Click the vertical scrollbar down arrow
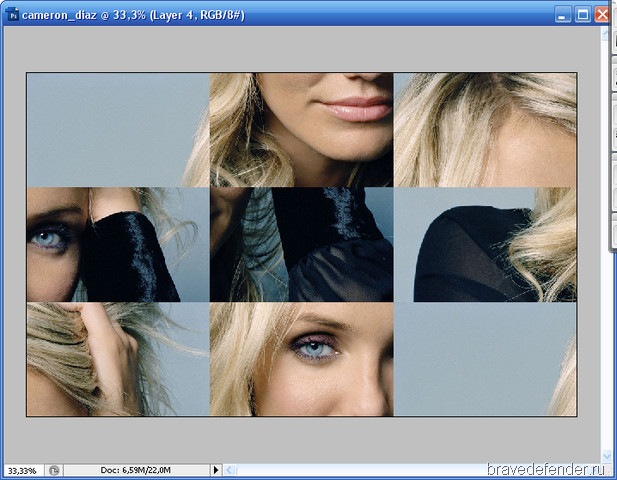The height and width of the screenshot is (480, 617). (606, 456)
